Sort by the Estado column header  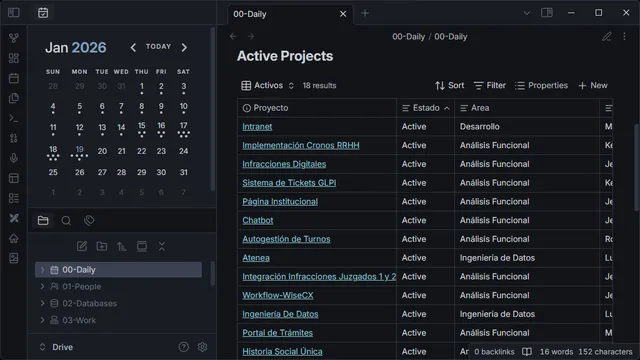[x=425, y=108]
